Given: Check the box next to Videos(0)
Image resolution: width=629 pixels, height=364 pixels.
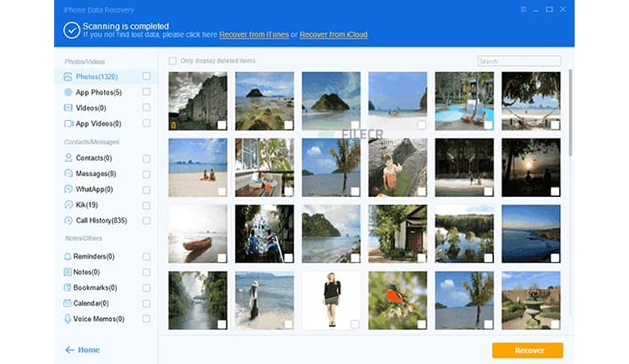Looking at the screenshot, I should click(x=147, y=108).
